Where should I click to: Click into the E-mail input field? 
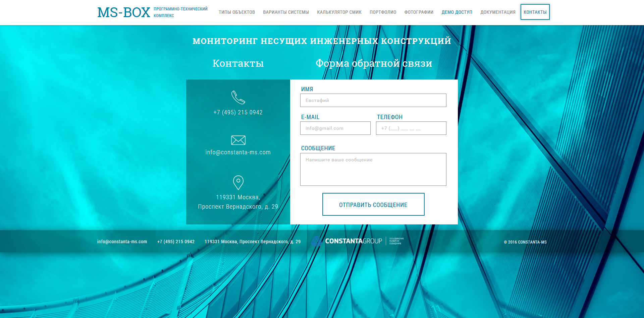click(335, 128)
